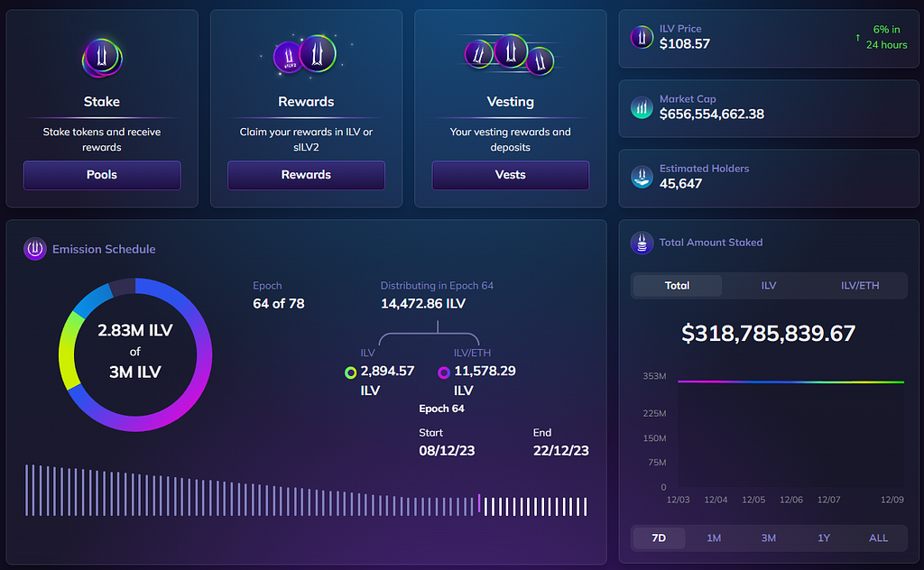The width and height of the screenshot is (924, 570).
Task: Click the magenta ILV/ETH pool ring marker
Action: click(x=444, y=372)
